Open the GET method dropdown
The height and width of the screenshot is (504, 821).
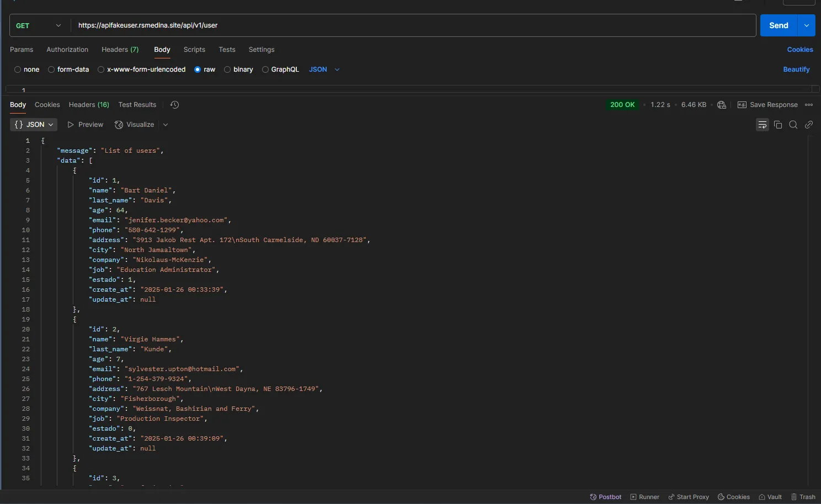[x=39, y=25]
